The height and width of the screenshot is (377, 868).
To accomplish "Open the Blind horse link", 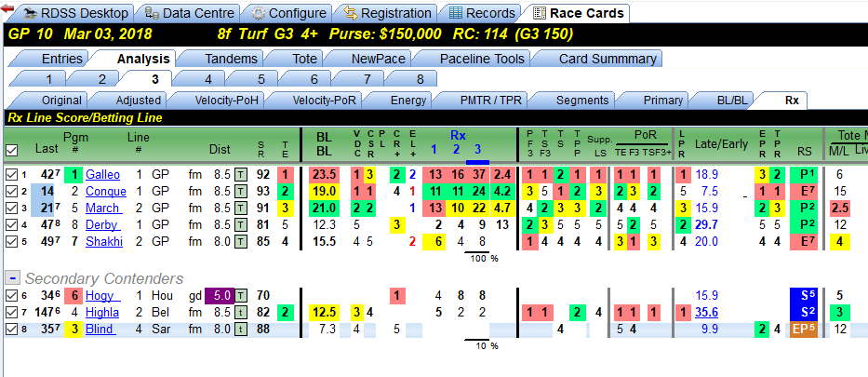I will pyautogui.click(x=100, y=330).
